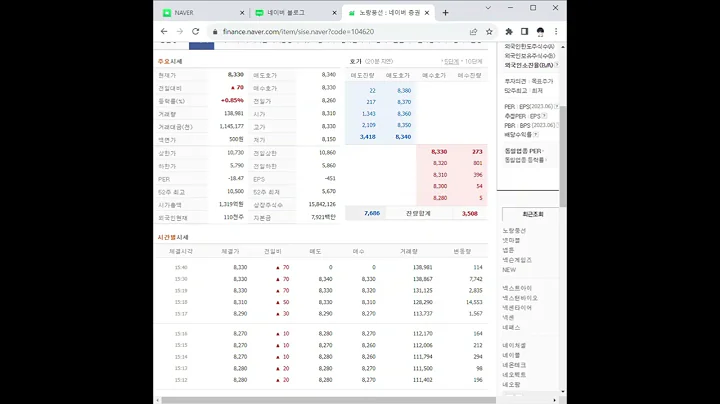Go back to the previous page
720x404 pixels.
(x=164, y=31)
